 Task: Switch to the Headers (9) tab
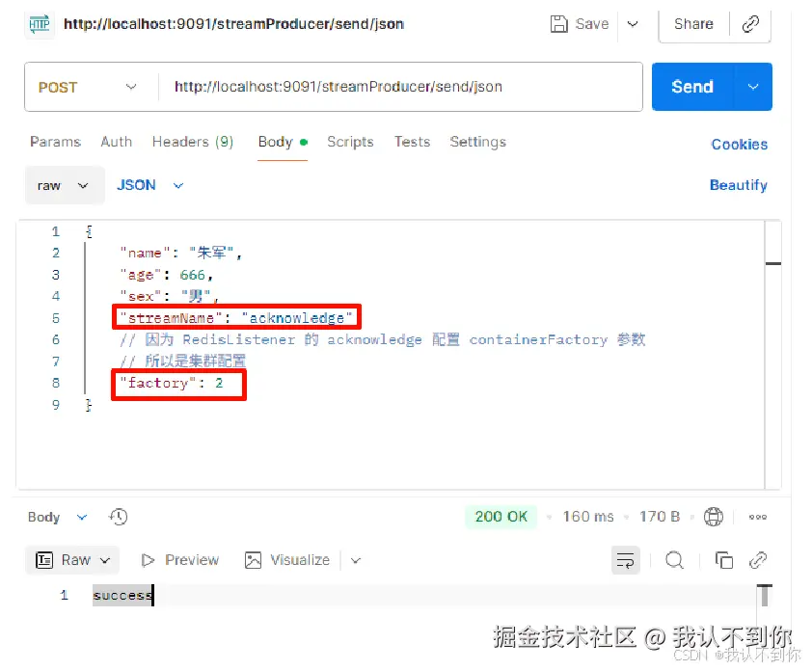click(192, 142)
